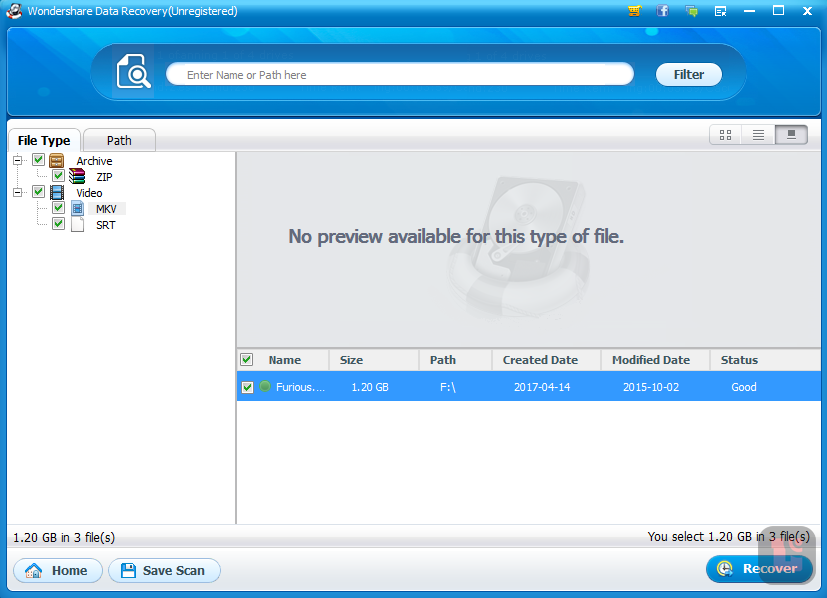This screenshot has width=827, height=598.
Task: Click the 'F:\' path cell
Action: pos(448,387)
